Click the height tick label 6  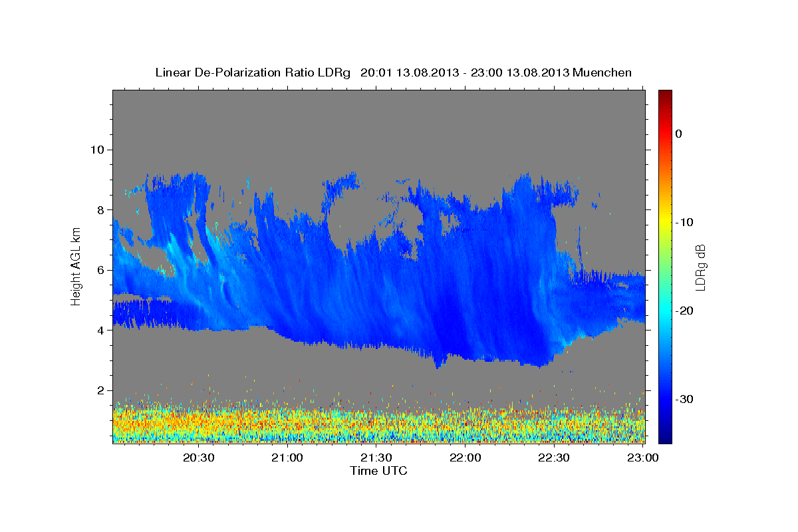point(100,270)
